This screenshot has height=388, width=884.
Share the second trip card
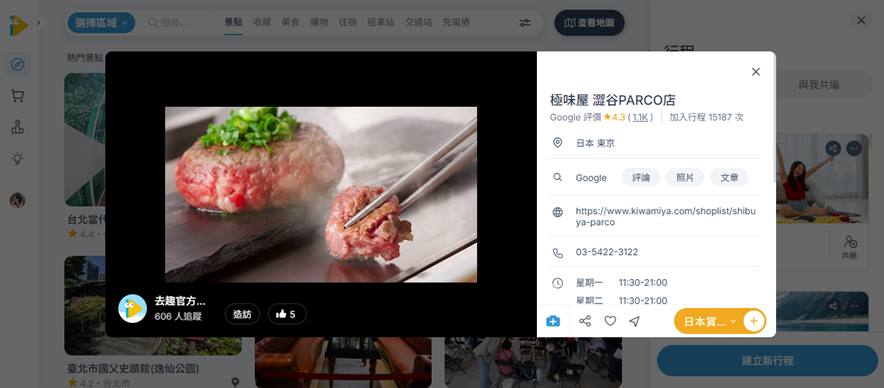pos(833,306)
